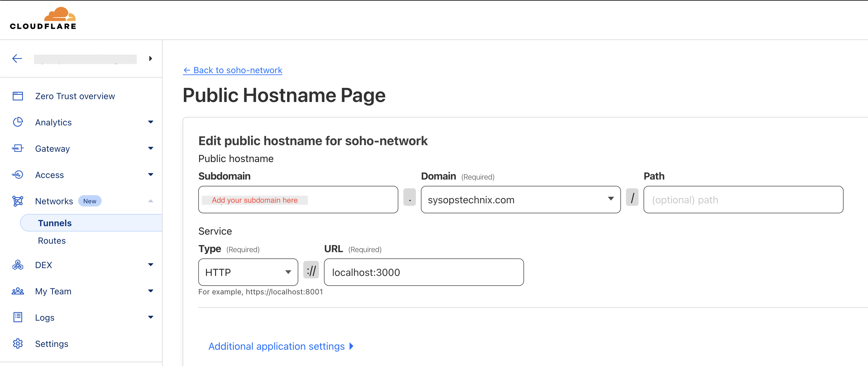
Task: Collapse the Networks section arrow
Action: (151, 201)
